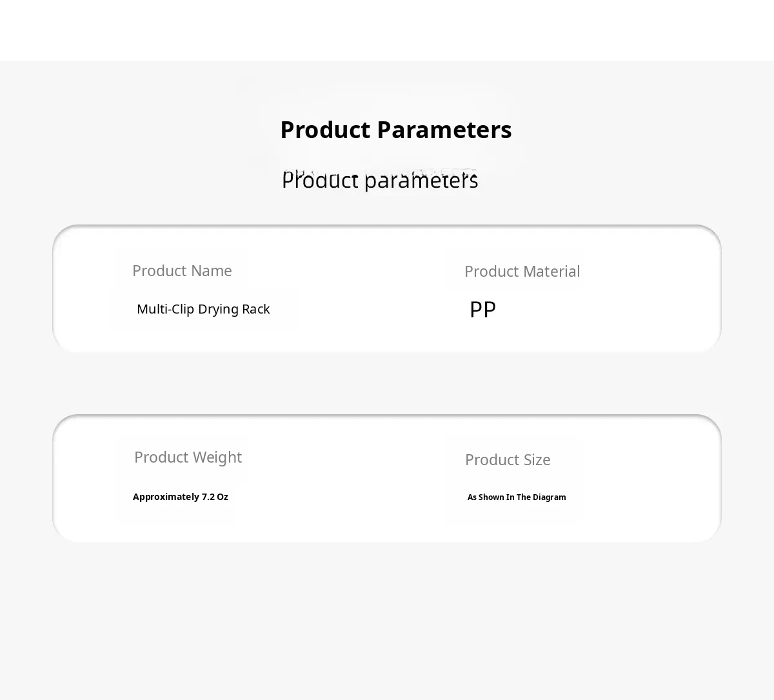Viewport: 774px width, 700px height.
Task: Click the "Multi-Clip Drying Rack" value
Action: pos(203,309)
